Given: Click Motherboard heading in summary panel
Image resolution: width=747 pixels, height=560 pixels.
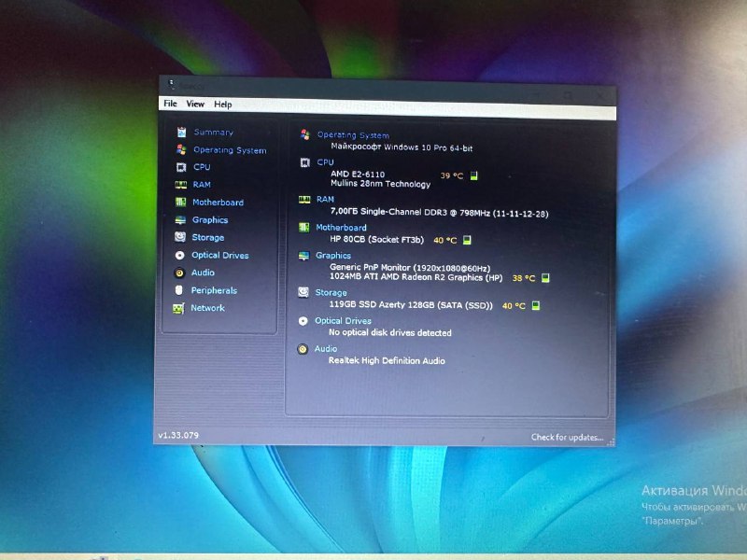Looking at the screenshot, I should (x=341, y=228).
